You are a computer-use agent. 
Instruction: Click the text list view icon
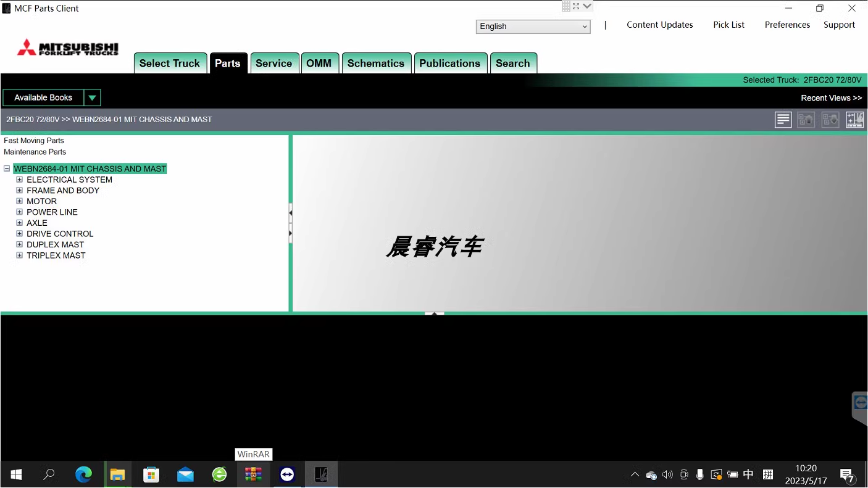[783, 120]
